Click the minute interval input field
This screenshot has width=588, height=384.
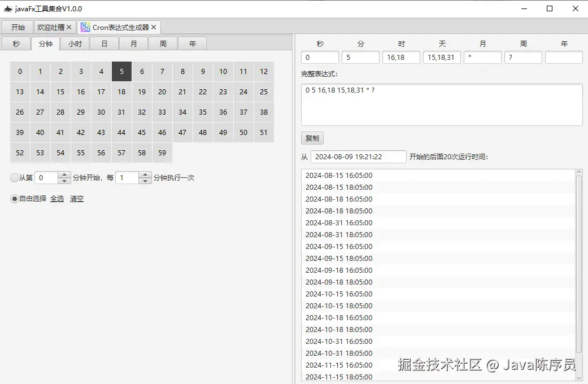coord(127,178)
